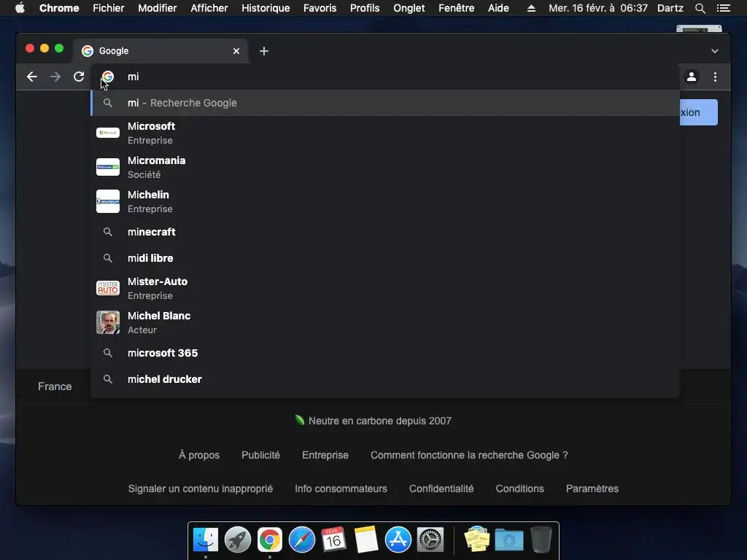The image size is (747, 560).
Task: Open the profile avatar icon
Action: point(692,77)
